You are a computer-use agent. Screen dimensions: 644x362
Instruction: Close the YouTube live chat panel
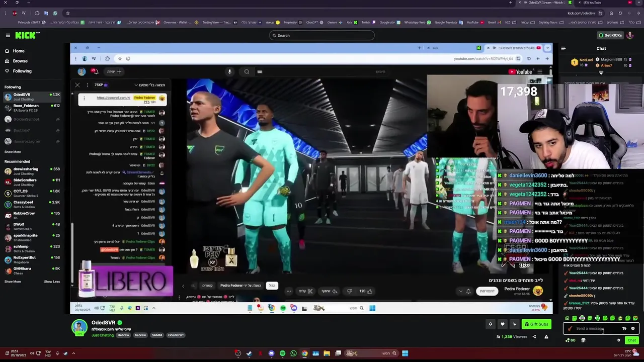[77, 85]
